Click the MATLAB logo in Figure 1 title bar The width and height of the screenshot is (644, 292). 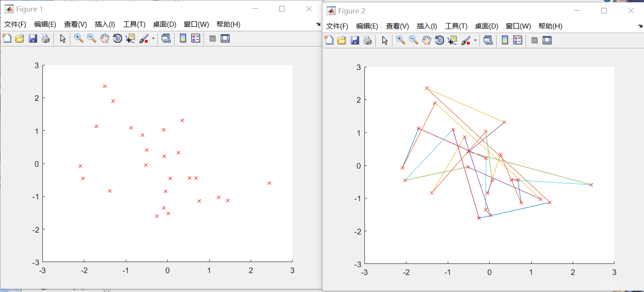point(9,9)
